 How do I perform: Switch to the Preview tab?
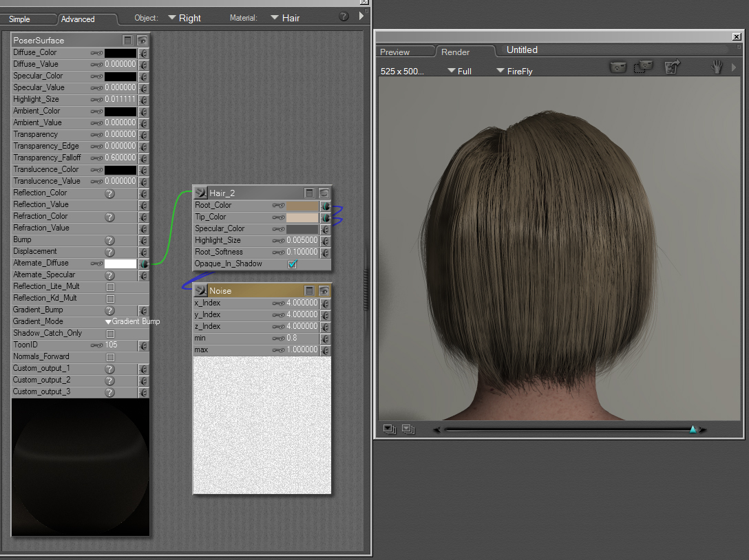pos(394,52)
